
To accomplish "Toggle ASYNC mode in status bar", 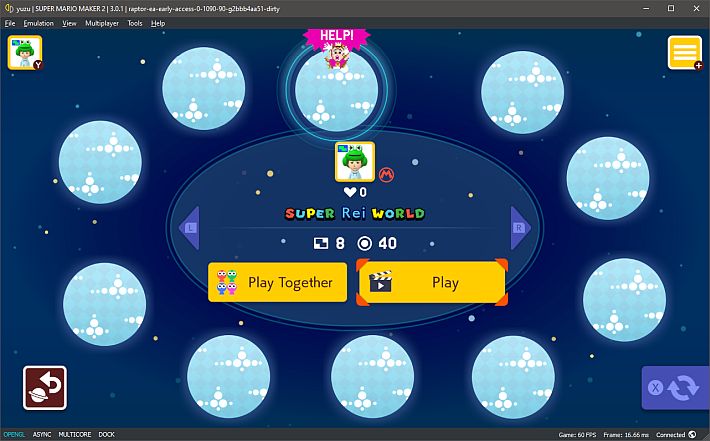I will tap(42, 435).
